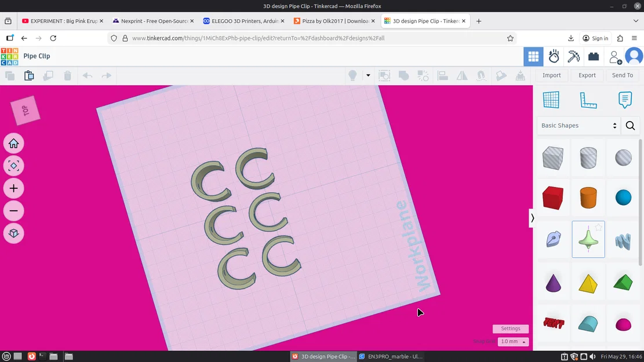This screenshot has width=644, height=362.
Task: Select the striped Box hole shape
Action: 552,158
